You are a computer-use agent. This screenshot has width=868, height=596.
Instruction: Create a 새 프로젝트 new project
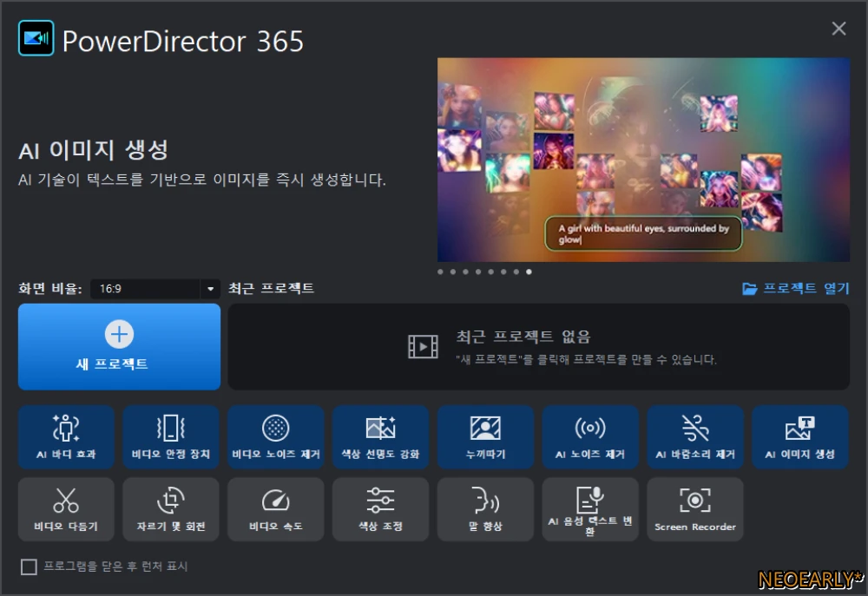[120, 346]
